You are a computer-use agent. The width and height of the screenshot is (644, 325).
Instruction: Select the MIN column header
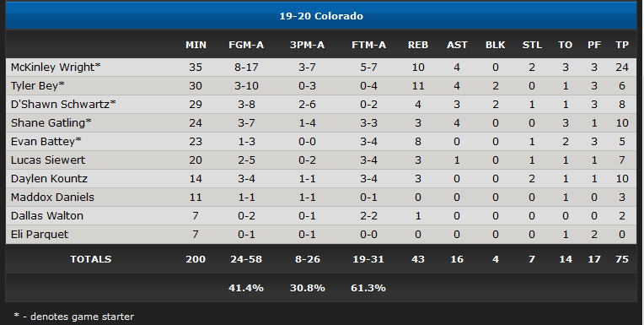pyautogui.click(x=196, y=45)
